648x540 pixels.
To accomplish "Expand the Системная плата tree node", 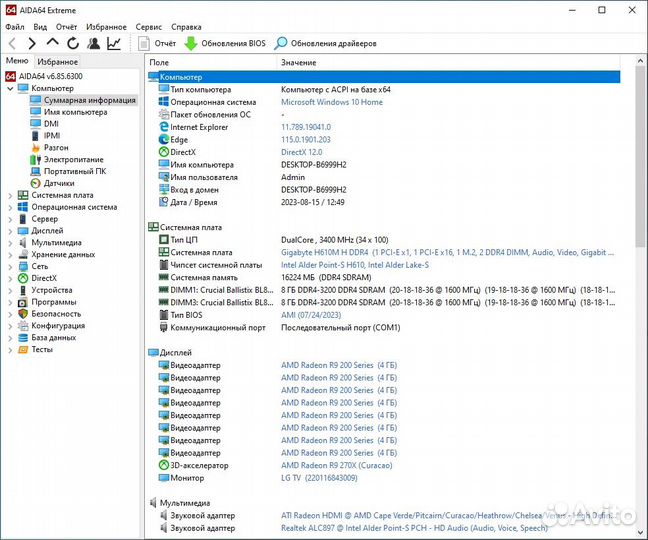I will click(10, 195).
